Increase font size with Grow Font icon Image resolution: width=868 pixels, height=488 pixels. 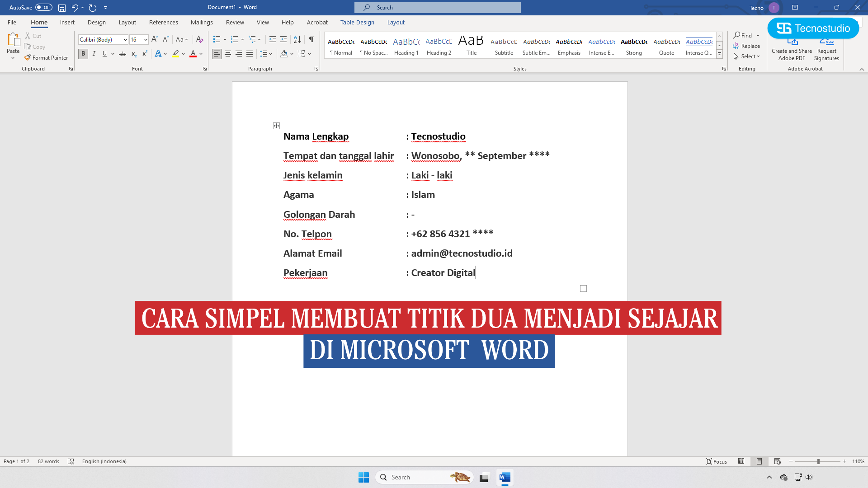(x=155, y=39)
